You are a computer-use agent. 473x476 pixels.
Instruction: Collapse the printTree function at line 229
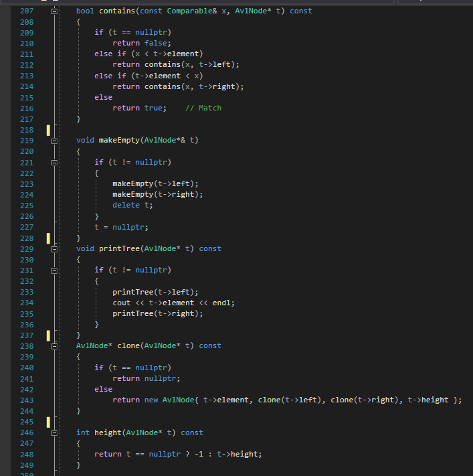tap(54, 249)
